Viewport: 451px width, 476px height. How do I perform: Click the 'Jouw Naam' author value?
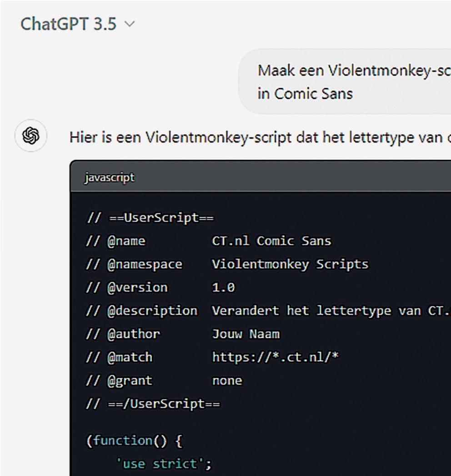246,334
